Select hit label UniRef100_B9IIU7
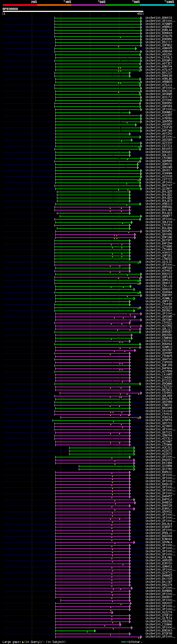 (159, 73)
